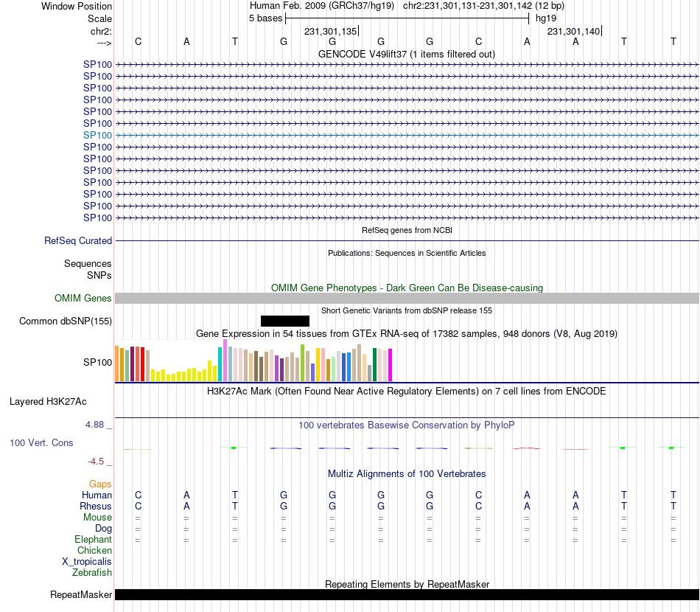Select the Human alignment row label
This screenshot has height=612, width=700.
click(x=97, y=495)
